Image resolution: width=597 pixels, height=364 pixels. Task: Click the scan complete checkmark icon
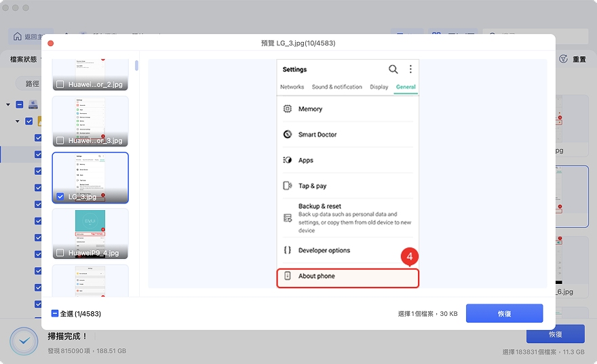24,342
